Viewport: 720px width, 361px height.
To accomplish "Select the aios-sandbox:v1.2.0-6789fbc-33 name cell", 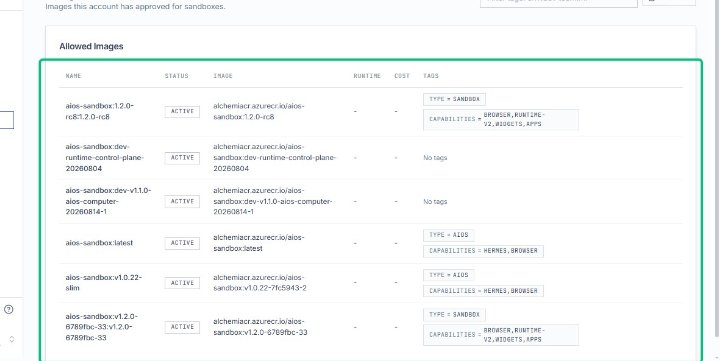I will [101, 327].
